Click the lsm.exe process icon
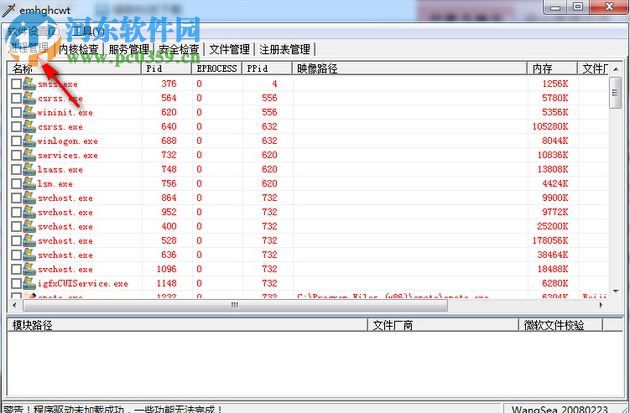 coord(29,184)
